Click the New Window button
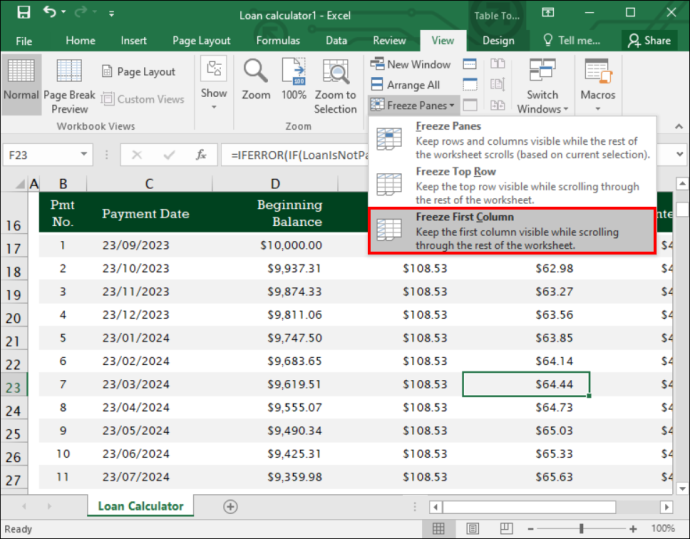Viewport: 690px width, 539px height. 410,64
